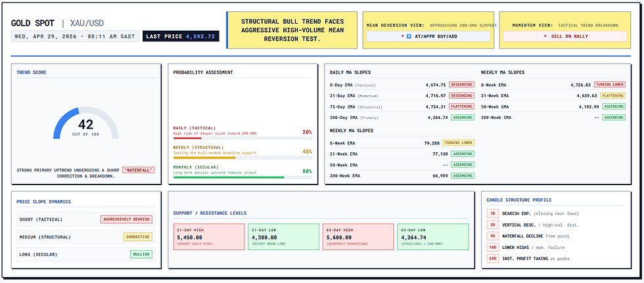Click the GOLD SPOT title

click(32, 23)
